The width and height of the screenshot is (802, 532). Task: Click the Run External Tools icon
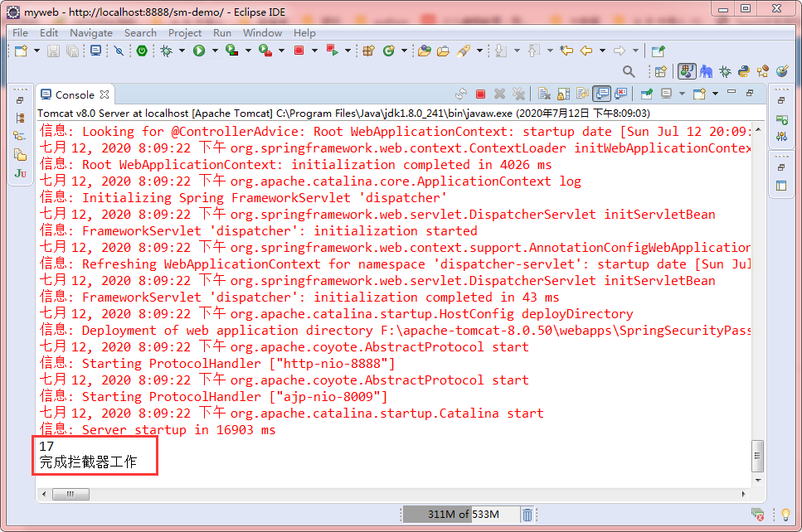tap(265, 50)
